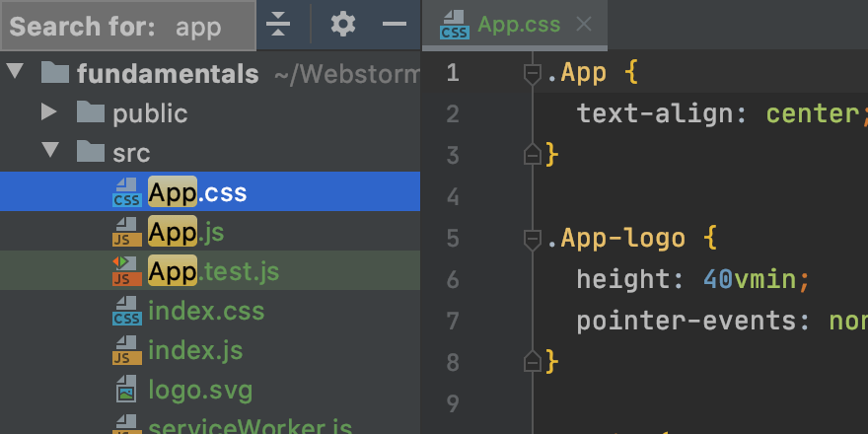868x434 pixels.
Task: Fold the .App rule at line 1
Action: click(533, 73)
